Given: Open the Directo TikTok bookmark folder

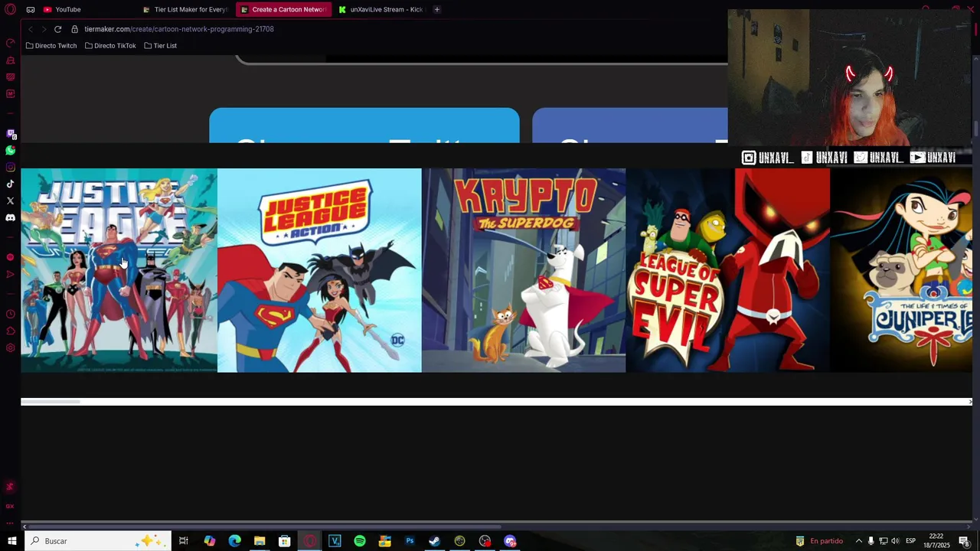Looking at the screenshot, I should click(110, 46).
